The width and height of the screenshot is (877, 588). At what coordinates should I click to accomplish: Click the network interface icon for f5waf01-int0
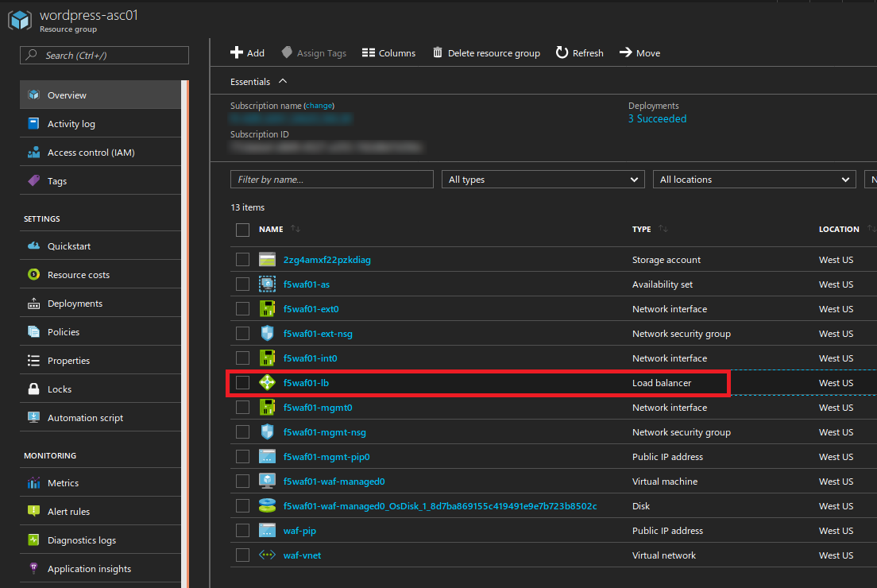click(x=268, y=358)
